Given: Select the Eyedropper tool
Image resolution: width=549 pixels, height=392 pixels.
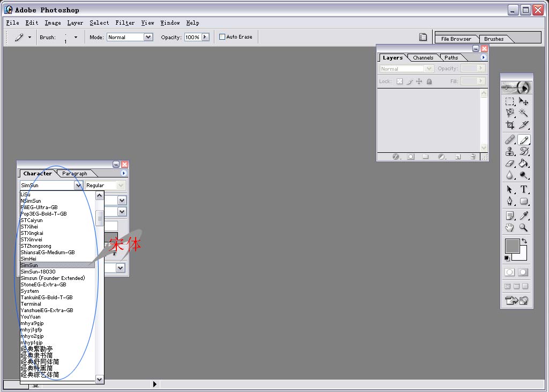Looking at the screenshot, I should click(x=523, y=216).
